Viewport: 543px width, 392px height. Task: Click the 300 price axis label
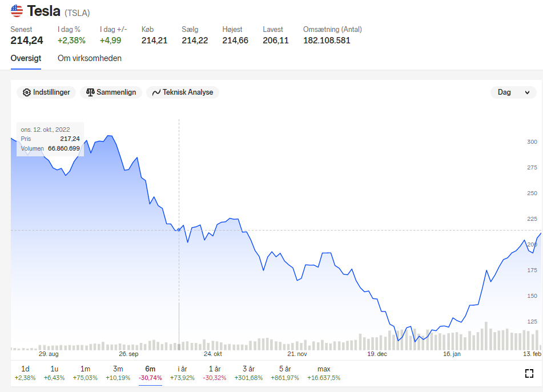(x=532, y=142)
